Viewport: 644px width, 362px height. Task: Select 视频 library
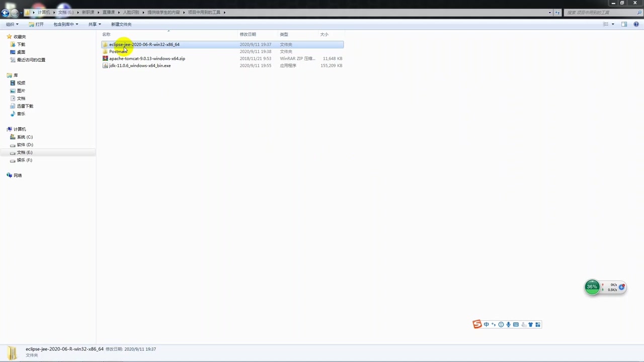point(21,83)
